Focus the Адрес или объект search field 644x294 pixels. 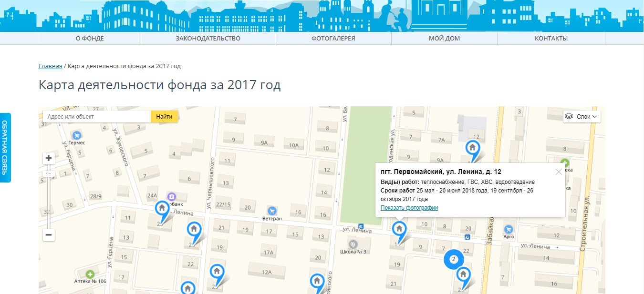(97, 117)
